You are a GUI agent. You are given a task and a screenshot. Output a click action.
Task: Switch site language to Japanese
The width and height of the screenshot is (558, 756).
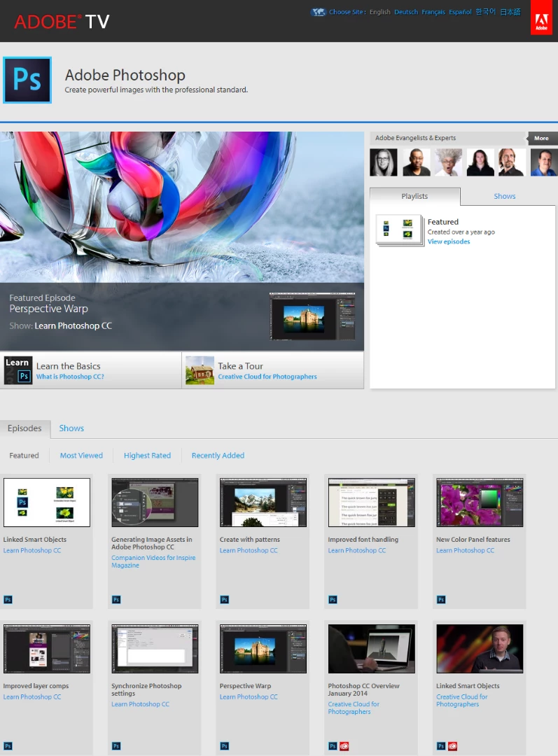(x=510, y=12)
